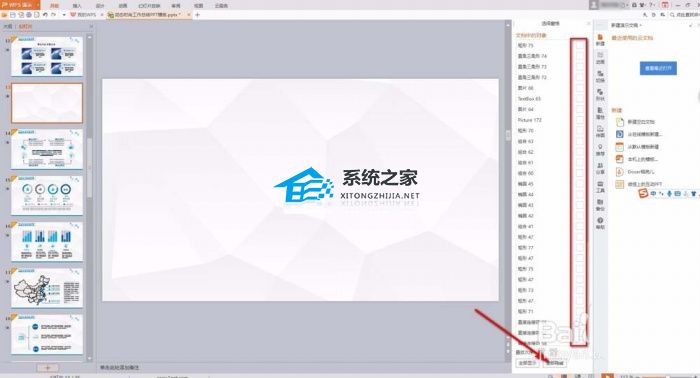Add a new slide with the plus button
The height and width of the screenshot is (378, 700).
(48, 368)
